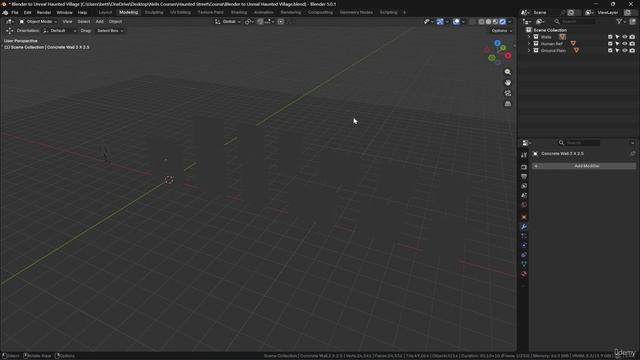
Task: Click the Add Modifier button
Action: pyautogui.click(x=584, y=166)
